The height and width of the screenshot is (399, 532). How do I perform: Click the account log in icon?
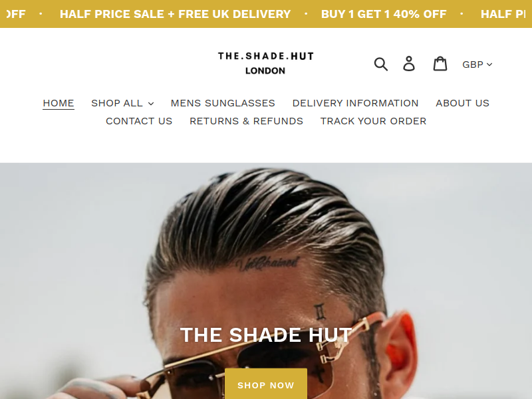click(x=409, y=64)
